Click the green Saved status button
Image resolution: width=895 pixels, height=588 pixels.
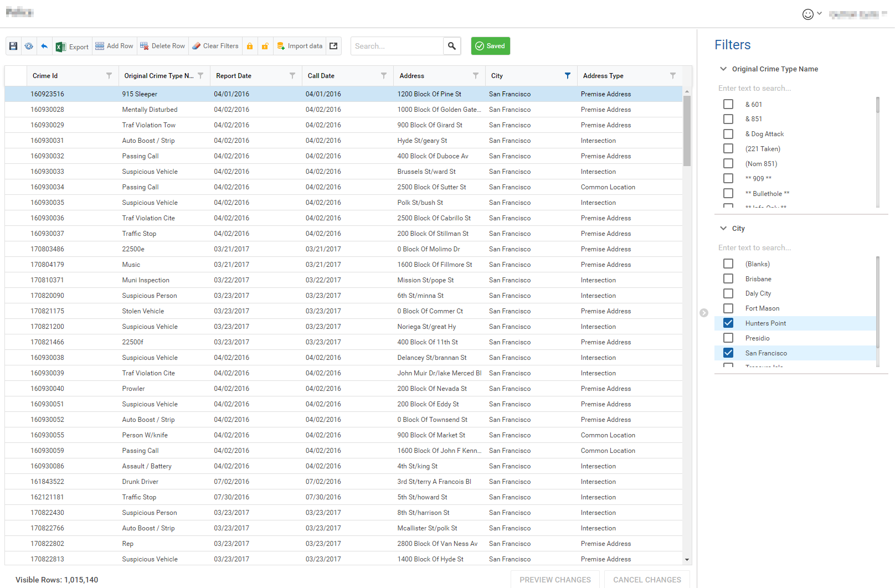click(x=491, y=46)
